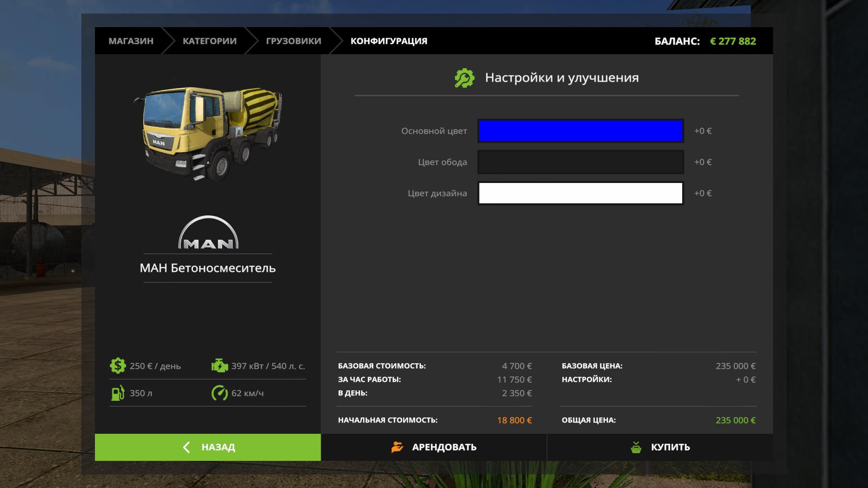Click the speedometer max speed icon

[x=220, y=393]
